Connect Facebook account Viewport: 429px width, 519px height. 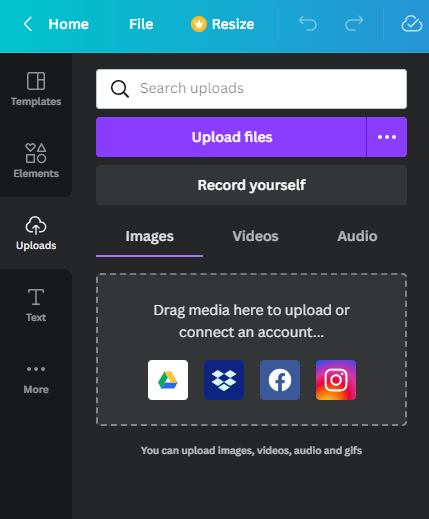tap(280, 380)
